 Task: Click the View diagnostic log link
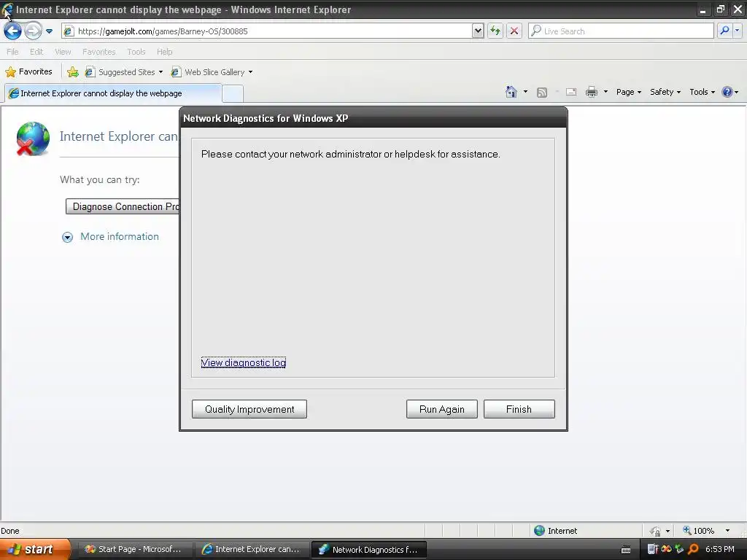pyautogui.click(x=244, y=363)
